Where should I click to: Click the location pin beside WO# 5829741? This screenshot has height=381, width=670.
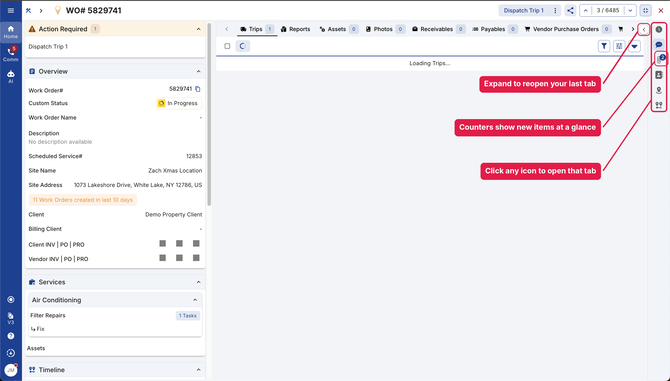click(x=57, y=11)
